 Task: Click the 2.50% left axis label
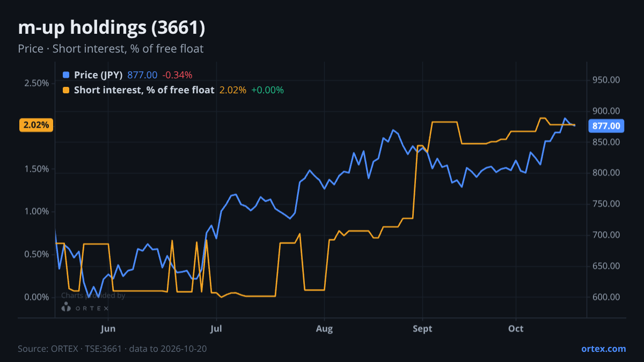coord(36,83)
